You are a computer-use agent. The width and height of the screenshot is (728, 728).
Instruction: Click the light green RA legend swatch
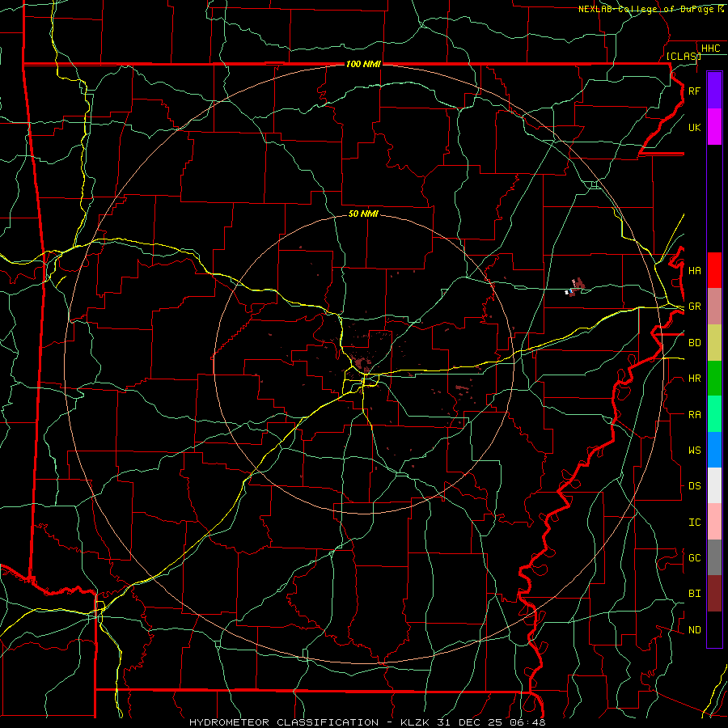pyautogui.click(x=714, y=414)
